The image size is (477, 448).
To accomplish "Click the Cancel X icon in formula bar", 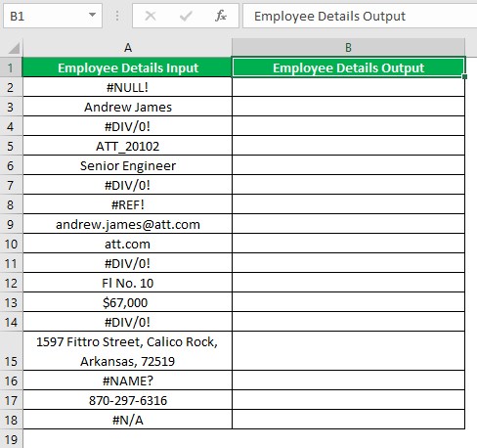I will tap(151, 16).
